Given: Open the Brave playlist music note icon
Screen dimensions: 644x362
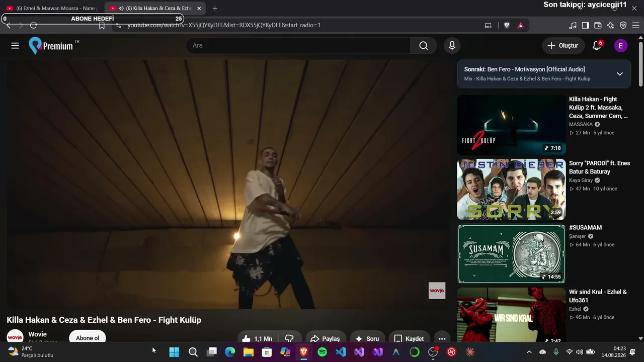Looking at the screenshot, I should (573, 25).
